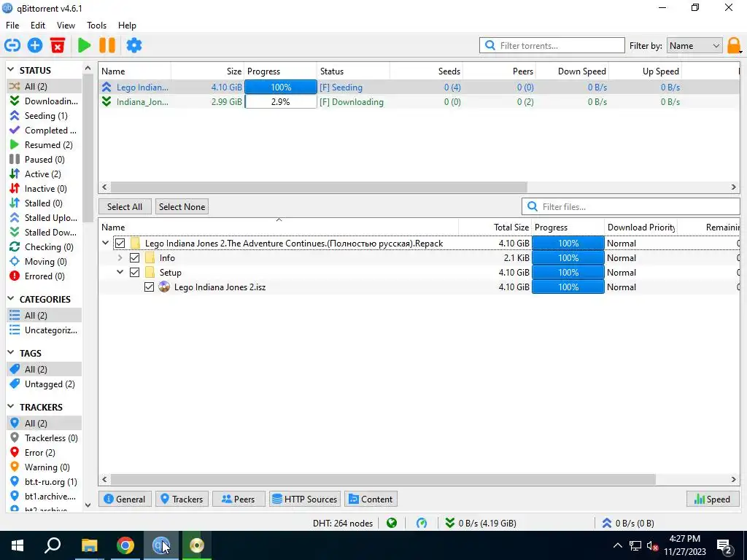Collapse the Setup folder tree node
This screenshot has width=747, height=560.
[120, 273]
